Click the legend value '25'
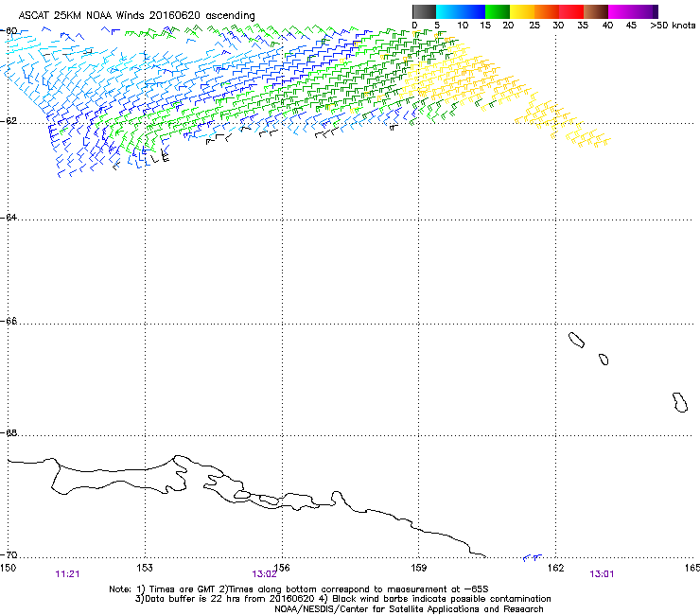 coord(534,26)
